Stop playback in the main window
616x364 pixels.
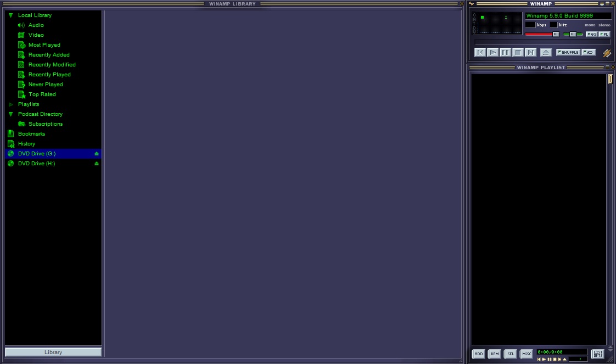518,52
